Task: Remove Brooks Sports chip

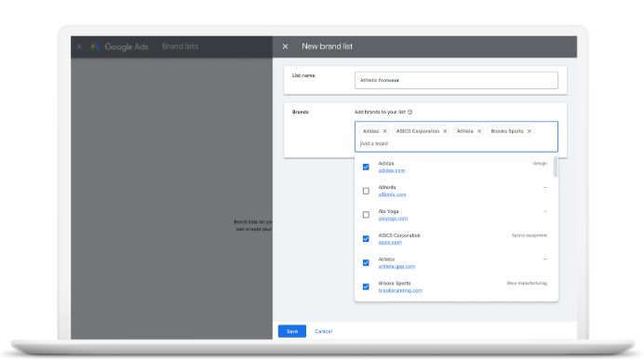Action: [x=530, y=131]
